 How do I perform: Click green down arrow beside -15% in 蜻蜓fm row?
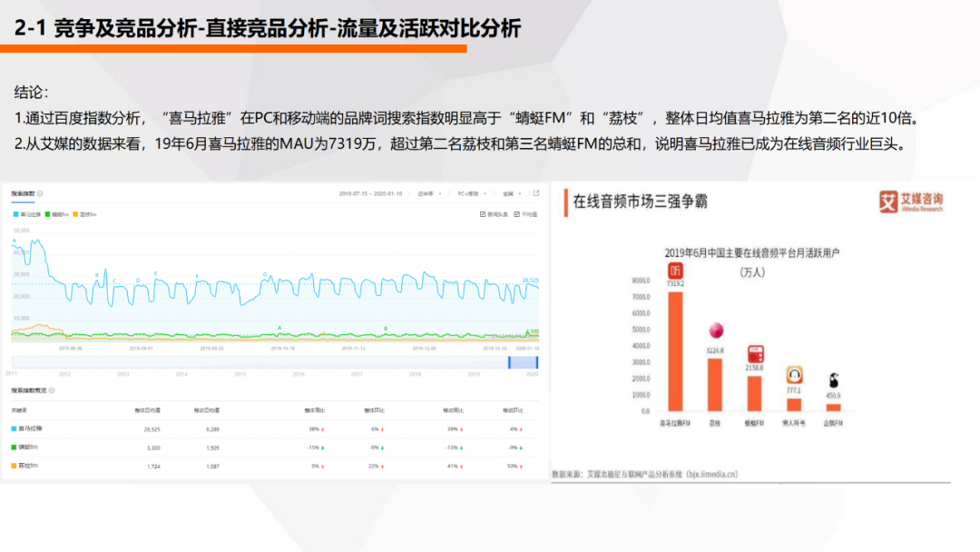coord(322,448)
